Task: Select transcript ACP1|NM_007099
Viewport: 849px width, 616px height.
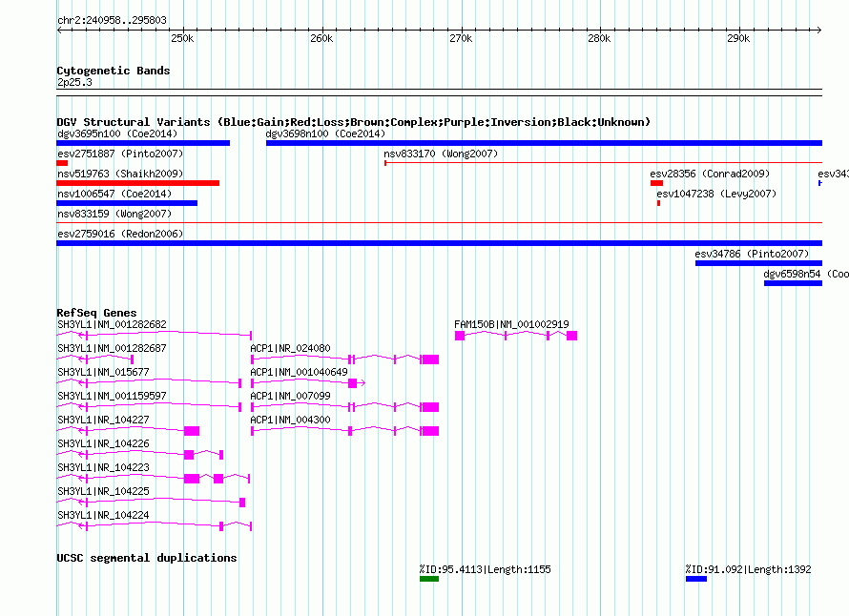Action: [x=290, y=396]
